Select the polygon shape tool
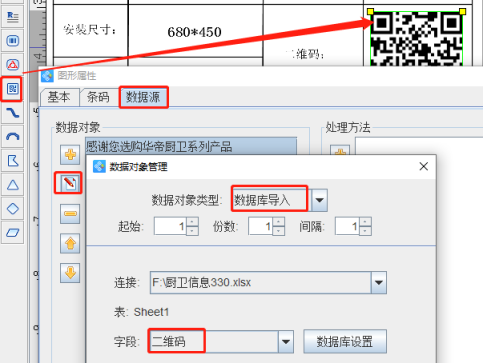The width and height of the screenshot is (483, 364). click(13, 161)
